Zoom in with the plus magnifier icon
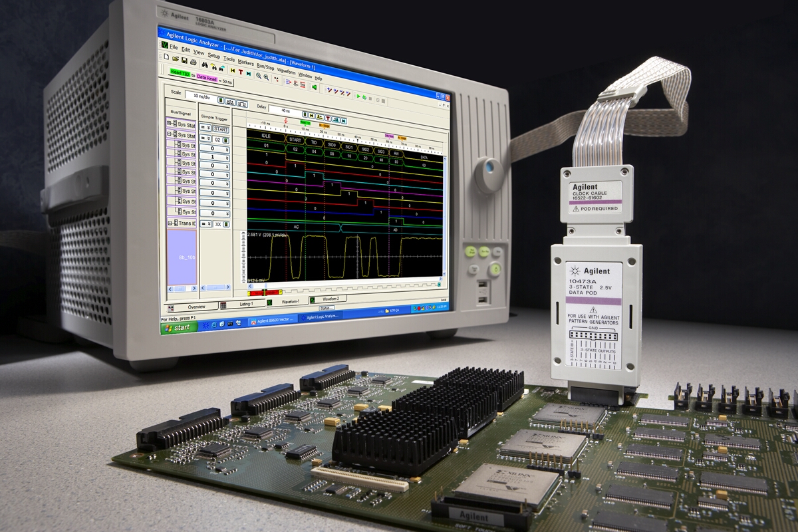This screenshot has height=532, width=798. pos(267,77)
